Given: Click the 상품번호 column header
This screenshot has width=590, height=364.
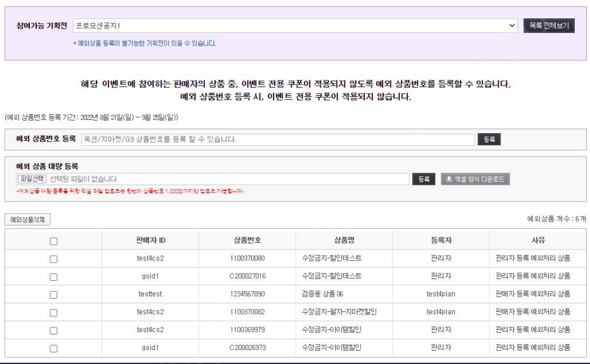Looking at the screenshot, I should pyautogui.click(x=247, y=240).
